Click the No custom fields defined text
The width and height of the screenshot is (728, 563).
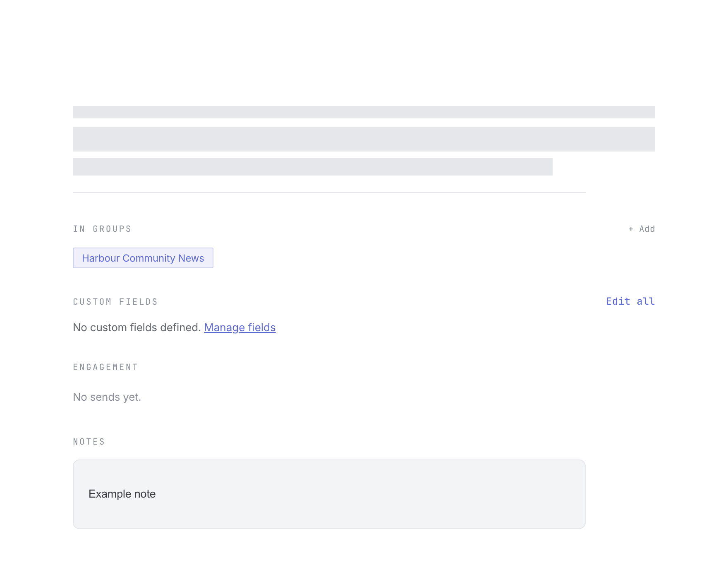(137, 327)
